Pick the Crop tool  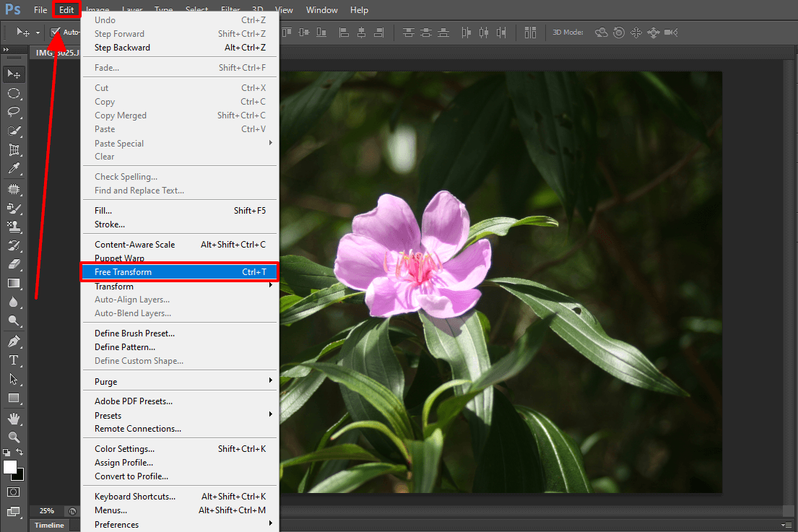(x=14, y=150)
